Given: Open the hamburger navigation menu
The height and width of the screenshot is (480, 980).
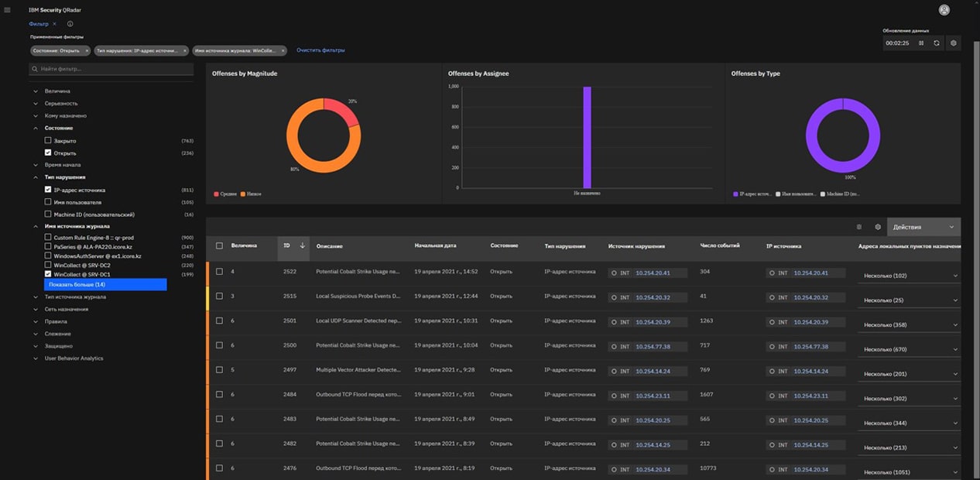Looking at the screenshot, I should [x=8, y=10].
